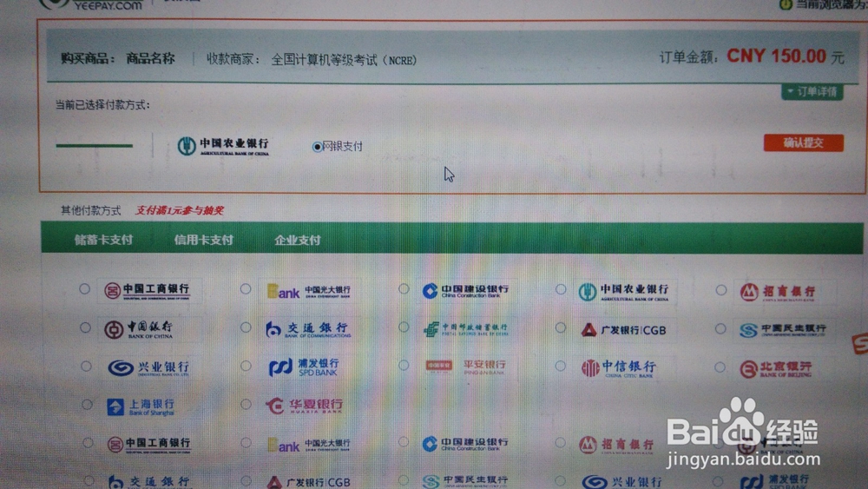
Task: Click the 华夏银行 logo
Action: [x=305, y=406]
